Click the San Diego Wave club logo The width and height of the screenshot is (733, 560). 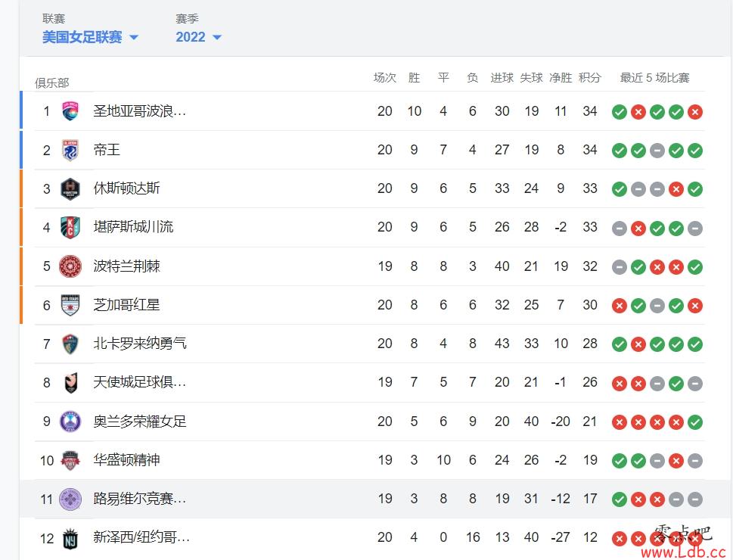pos(70,111)
